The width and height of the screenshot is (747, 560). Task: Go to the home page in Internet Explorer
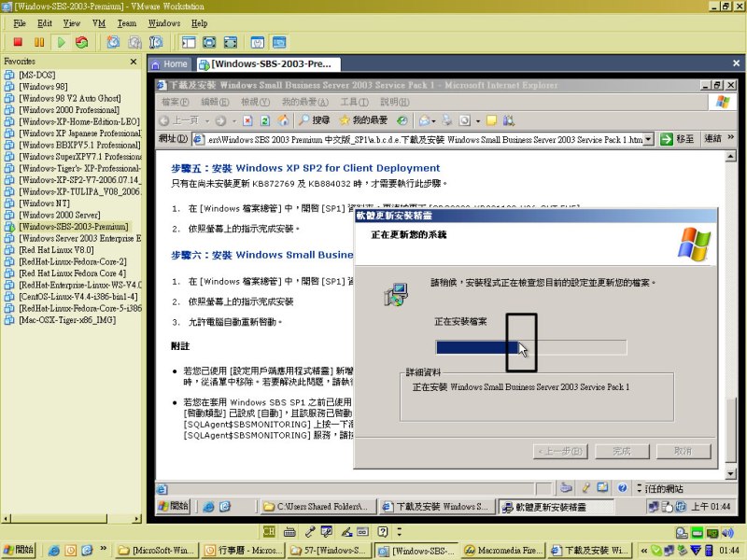click(x=284, y=121)
